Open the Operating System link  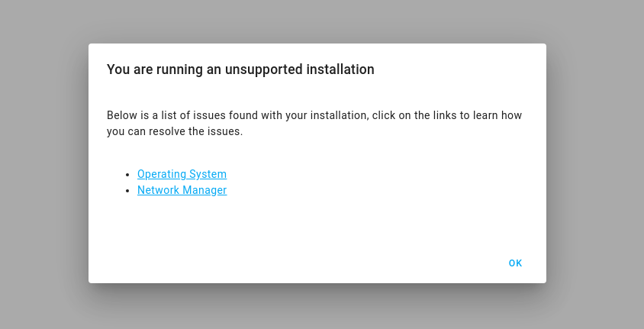point(182,174)
